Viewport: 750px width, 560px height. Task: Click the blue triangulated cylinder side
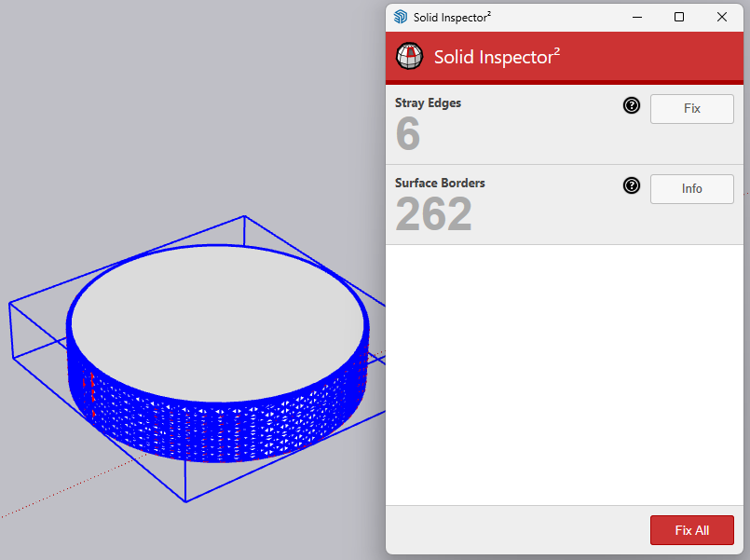coord(220,432)
